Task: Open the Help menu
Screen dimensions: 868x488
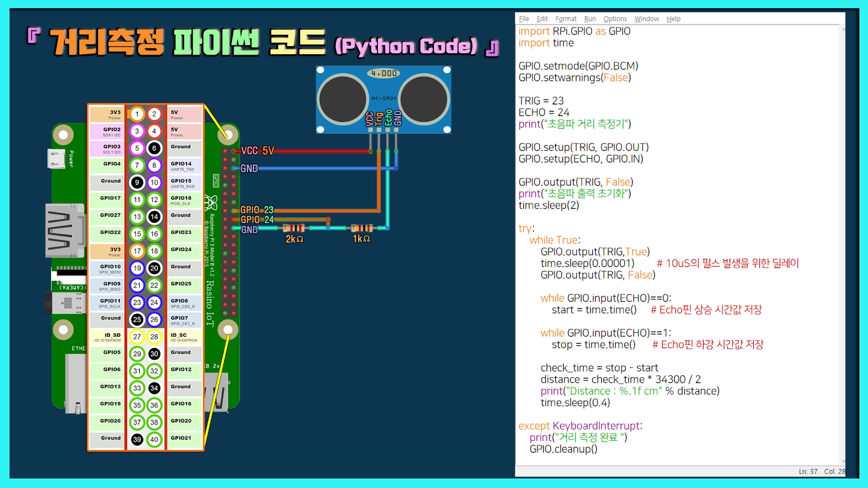Action: click(x=673, y=19)
